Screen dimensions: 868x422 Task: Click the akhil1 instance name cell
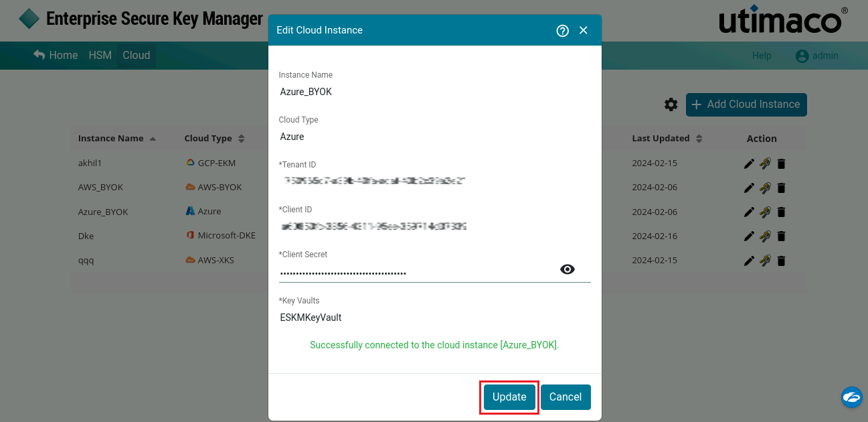pos(90,163)
